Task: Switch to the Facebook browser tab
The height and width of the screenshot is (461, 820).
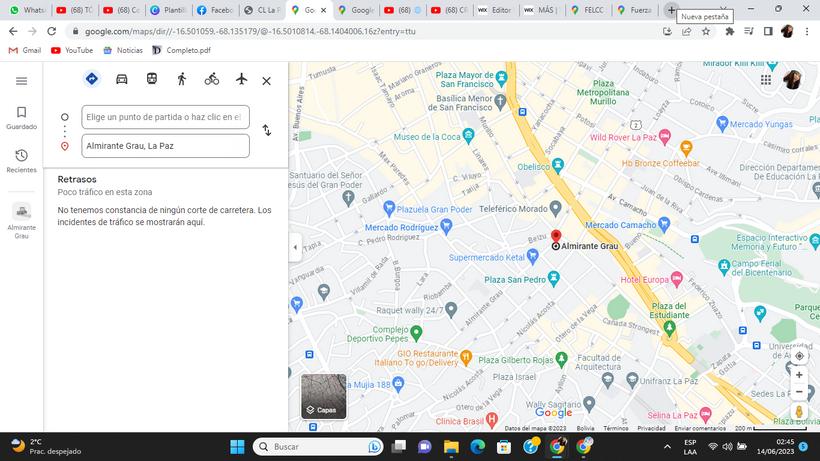Action: coord(215,10)
